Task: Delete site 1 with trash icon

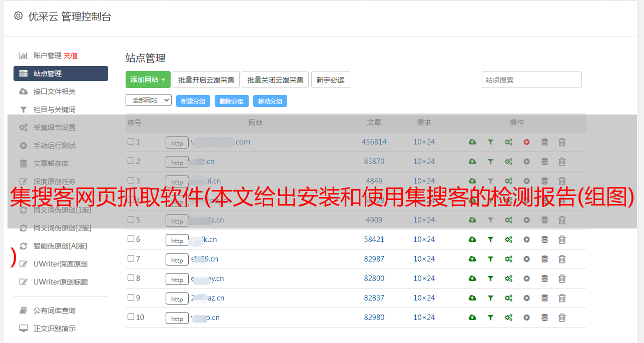Action: pyautogui.click(x=562, y=142)
